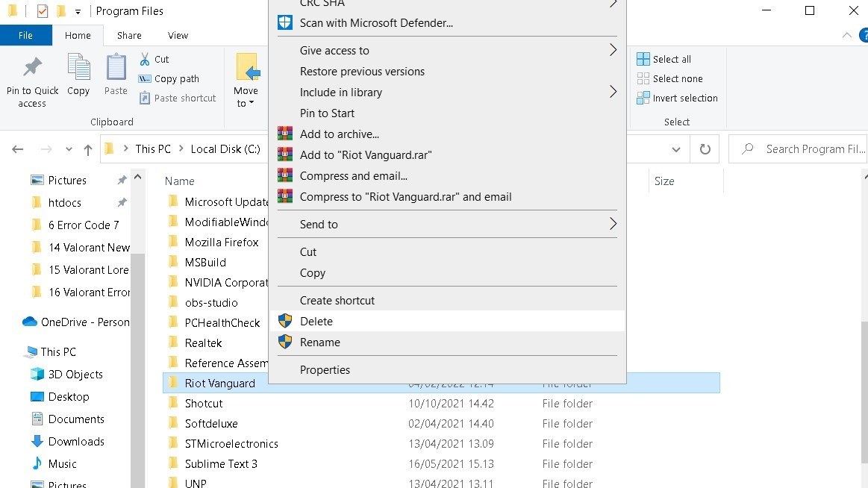Click the Copy icon in the ribbon
Image resolution: width=868 pixels, height=488 pixels.
tap(78, 67)
